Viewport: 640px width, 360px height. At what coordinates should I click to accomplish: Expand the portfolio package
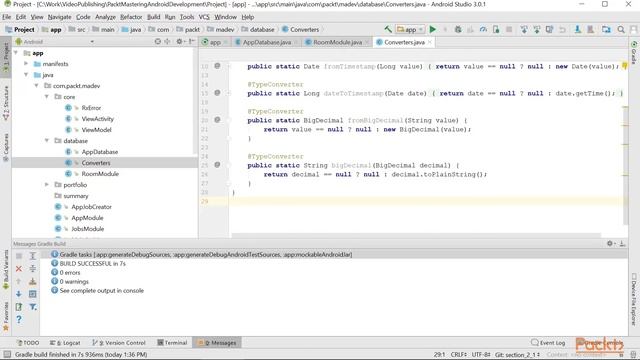[47, 184]
